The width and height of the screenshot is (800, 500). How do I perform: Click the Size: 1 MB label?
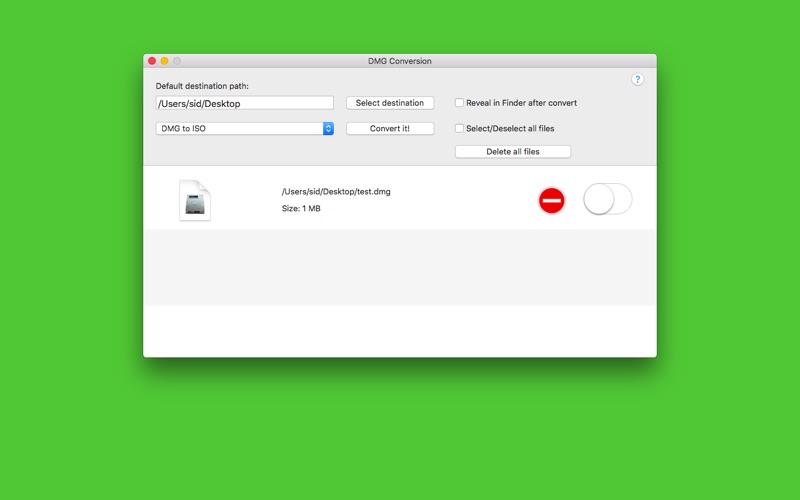coord(301,208)
